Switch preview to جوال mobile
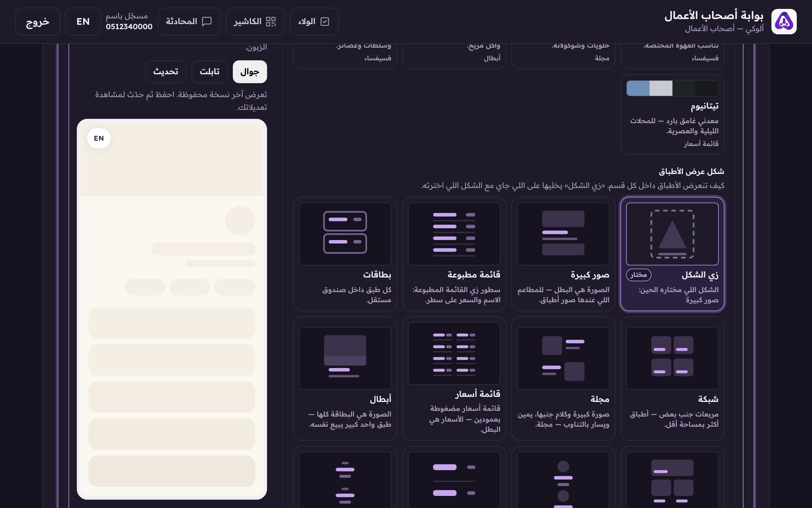Viewport: 812px width, 508px height. pos(250,71)
